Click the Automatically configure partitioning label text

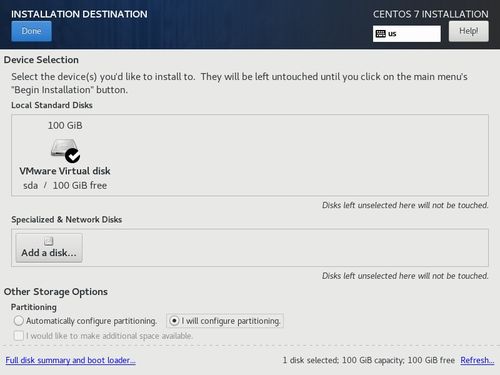91,321
